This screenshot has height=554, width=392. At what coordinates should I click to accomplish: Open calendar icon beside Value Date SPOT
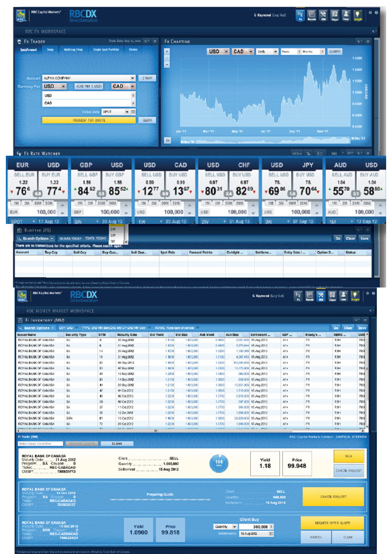(133, 111)
